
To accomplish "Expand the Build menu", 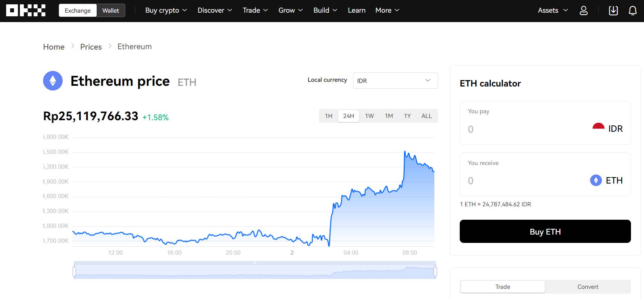I will pyautogui.click(x=325, y=10).
